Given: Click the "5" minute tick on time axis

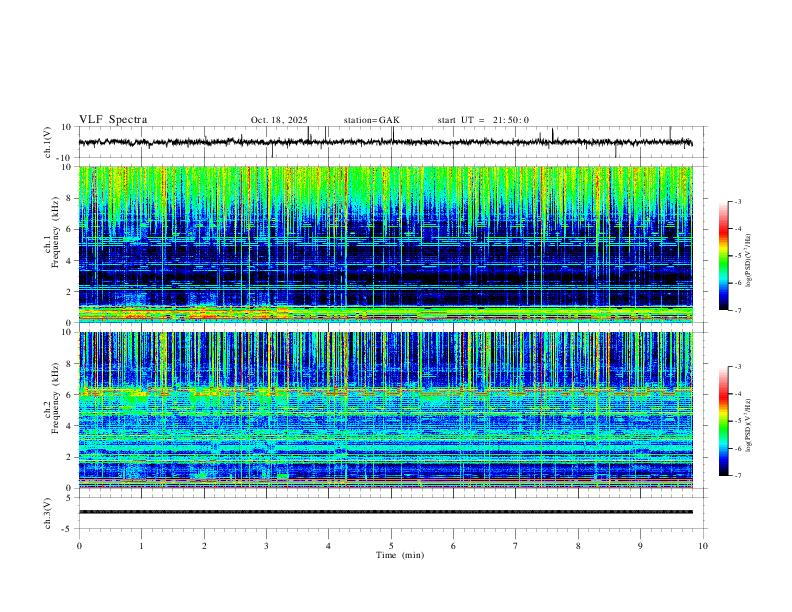Looking at the screenshot, I should click(x=391, y=546).
